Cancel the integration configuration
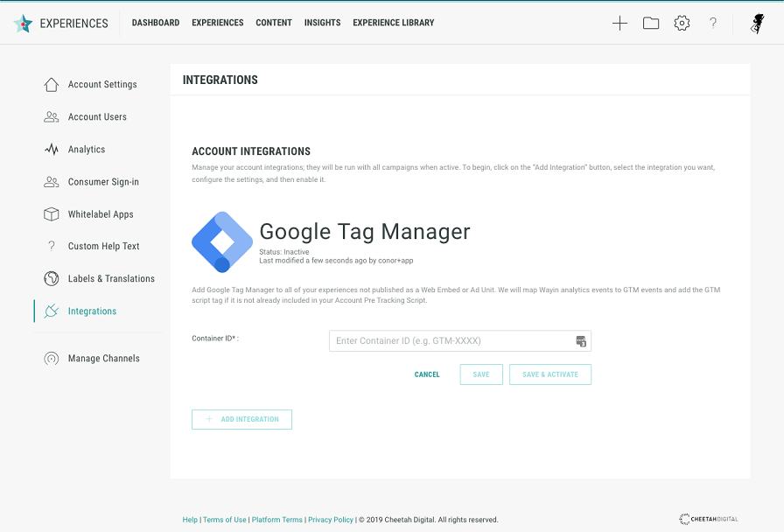This screenshot has width=784, height=532. (427, 374)
